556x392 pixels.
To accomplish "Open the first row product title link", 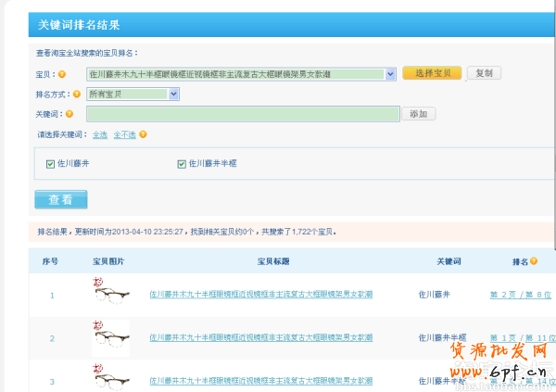I will [x=260, y=295].
